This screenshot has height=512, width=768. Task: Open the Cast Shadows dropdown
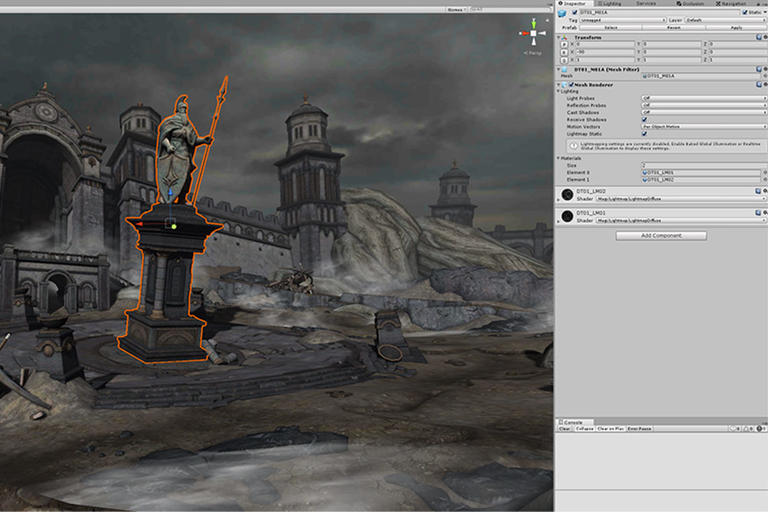pyautogui.click(x=704, y=112)
